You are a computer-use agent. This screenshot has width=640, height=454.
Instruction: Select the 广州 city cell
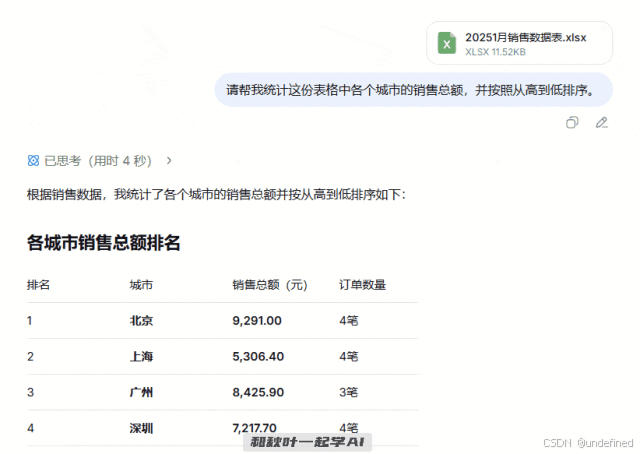click(x=141, y=392)
